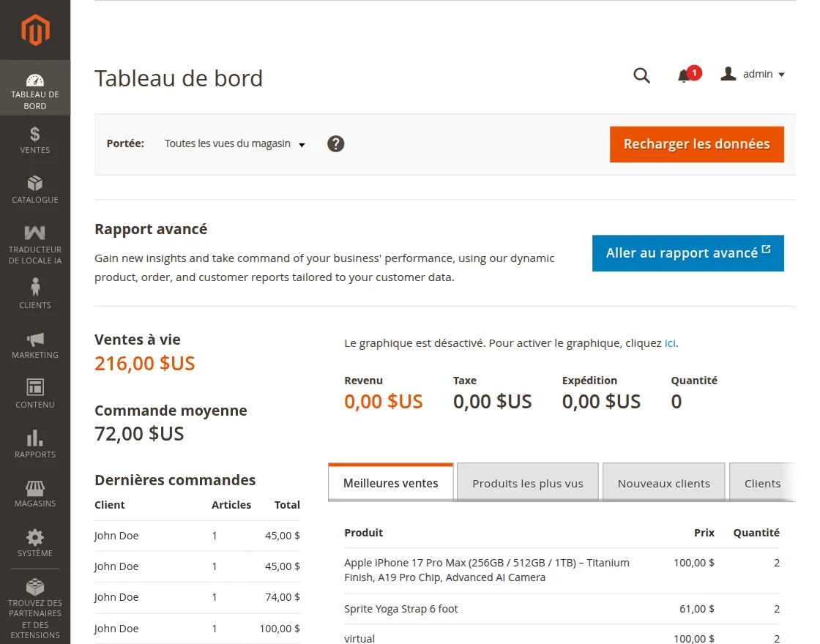Expand the admin account dropdown
The width and height of the screenshot is (820, 644).
point(753,75)
